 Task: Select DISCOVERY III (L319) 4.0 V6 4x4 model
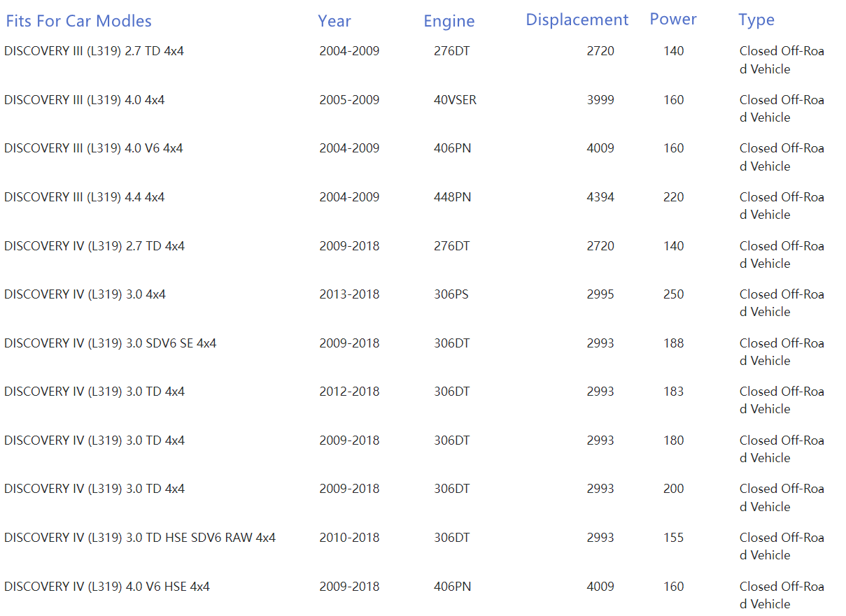pos(93,148)
